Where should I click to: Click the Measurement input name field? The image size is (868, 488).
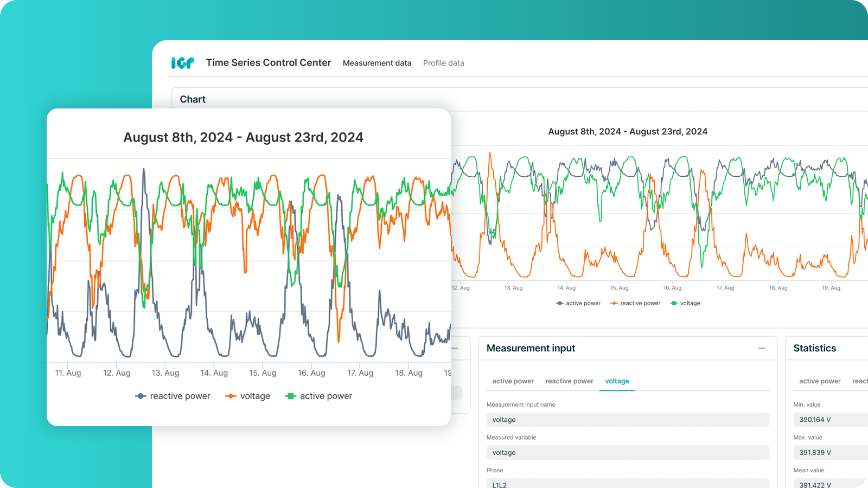point(628,420)
